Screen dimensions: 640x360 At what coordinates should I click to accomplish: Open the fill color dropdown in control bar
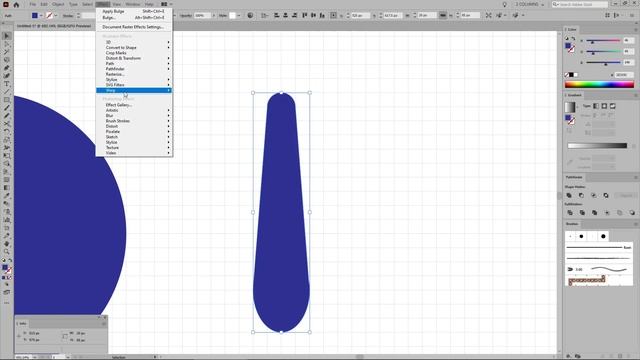pyautogui.click(x=41, y=16)
